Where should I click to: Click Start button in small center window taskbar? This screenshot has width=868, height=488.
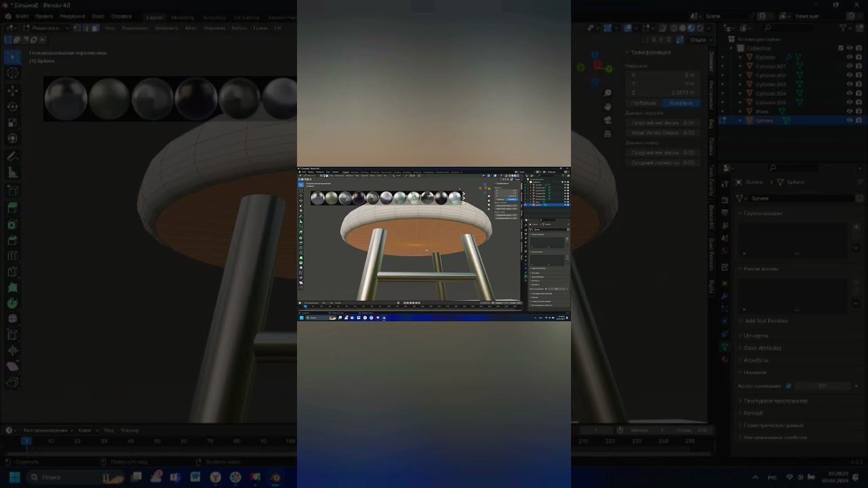click(x=302, y=317)
